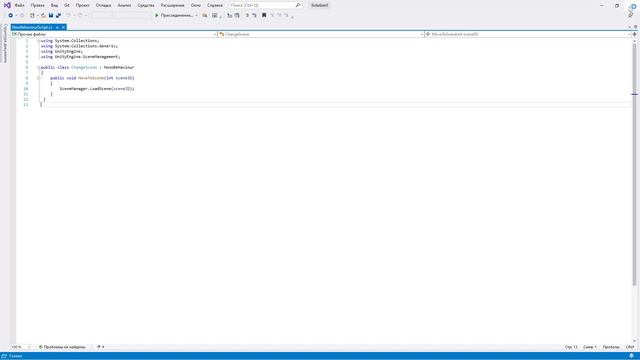640x360 pixels.
Task: Select the NewBehaviourScript.cs document tab
Action: 32,27
